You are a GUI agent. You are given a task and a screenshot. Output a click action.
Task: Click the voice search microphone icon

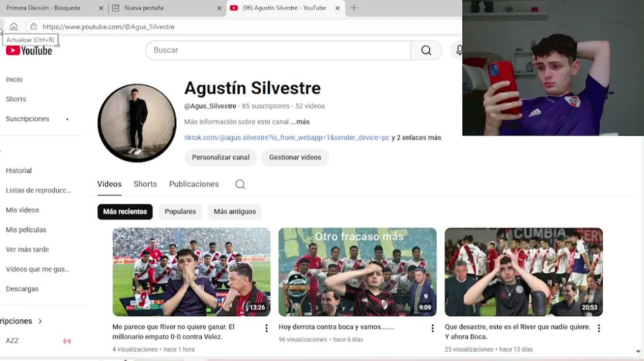point(458,50)
